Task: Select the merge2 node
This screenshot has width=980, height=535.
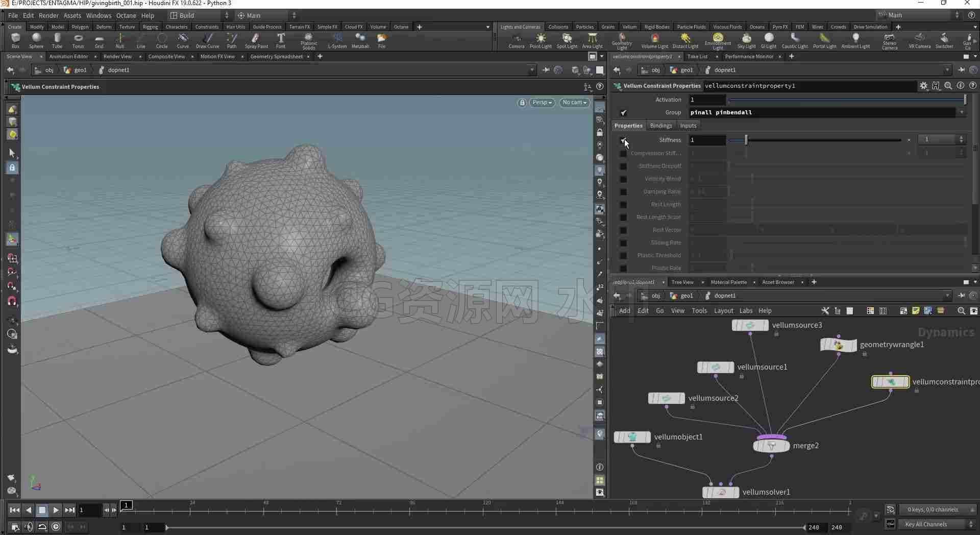Action: [771, 446]
